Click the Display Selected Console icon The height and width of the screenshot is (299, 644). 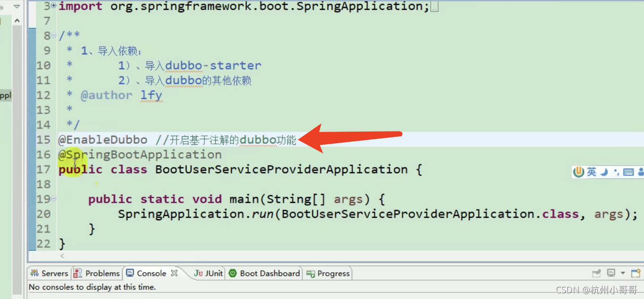(611, 273)
